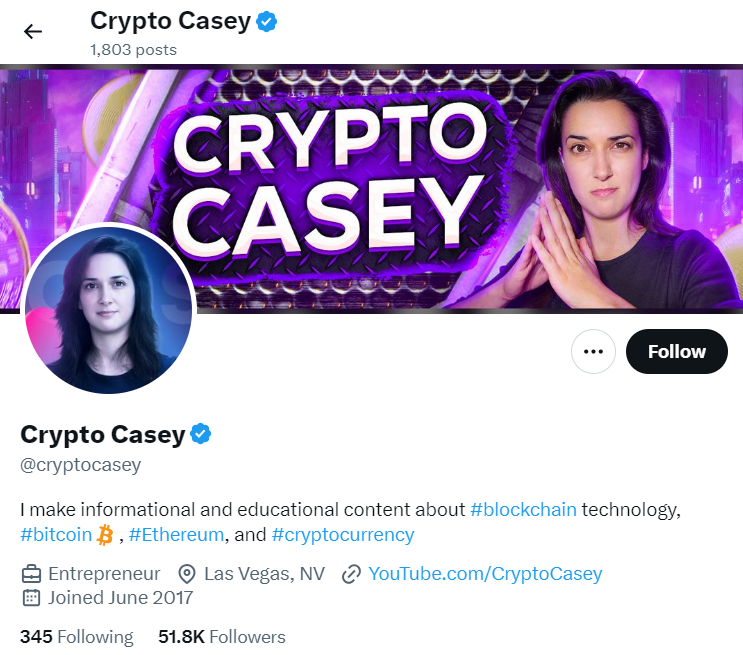
Task: View the 51.8K Followers list
Action: [222, 637]
